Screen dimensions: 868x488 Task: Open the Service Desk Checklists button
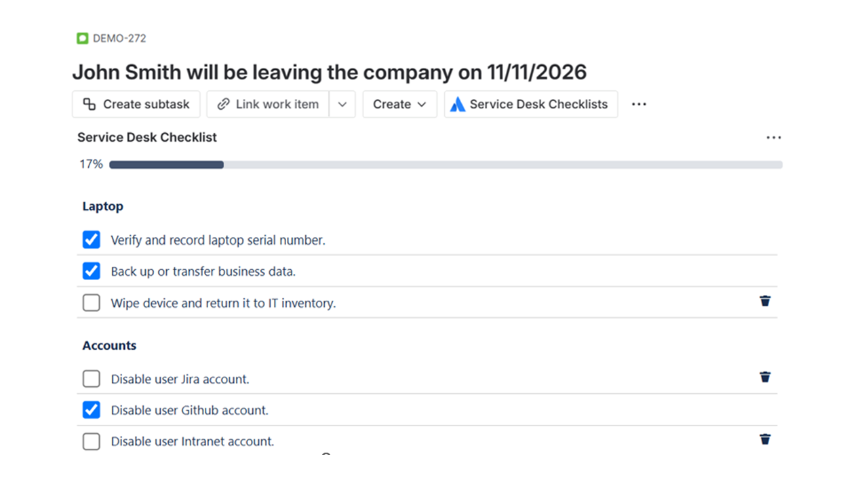530,104
